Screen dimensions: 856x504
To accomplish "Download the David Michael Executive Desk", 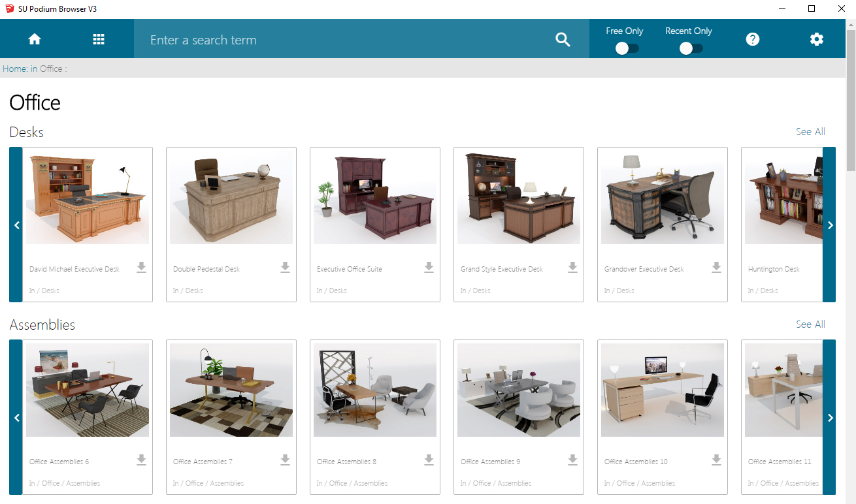I will [142, 267].
